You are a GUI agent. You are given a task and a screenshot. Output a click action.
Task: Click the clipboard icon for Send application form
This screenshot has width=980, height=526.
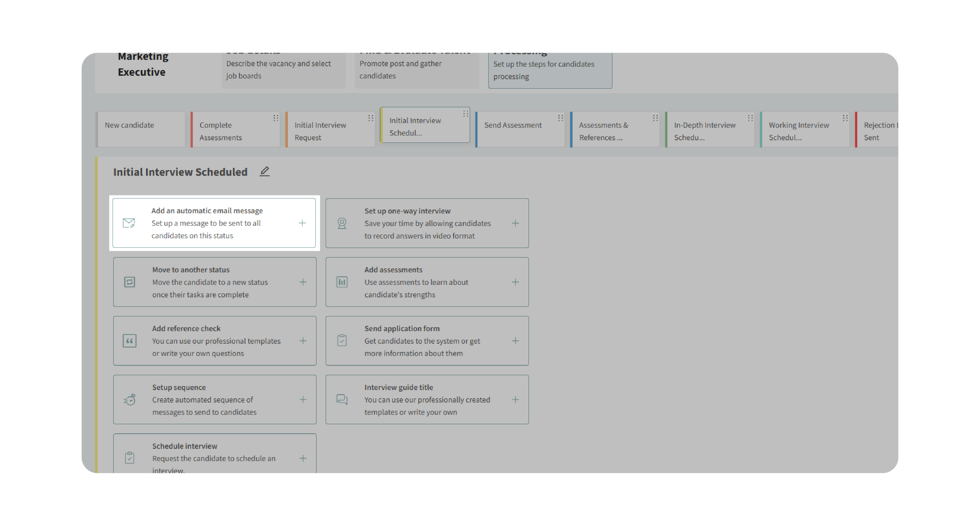pyautogui.click(x=342, y=341)
